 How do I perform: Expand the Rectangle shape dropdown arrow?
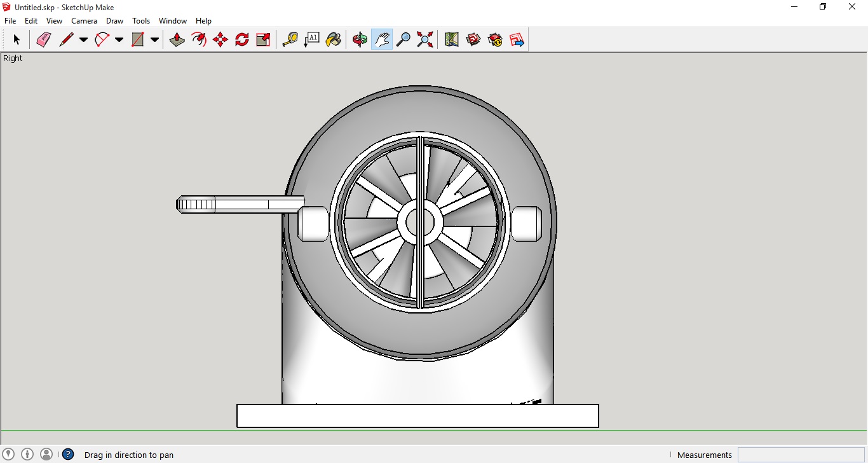[x=154, y=39]
